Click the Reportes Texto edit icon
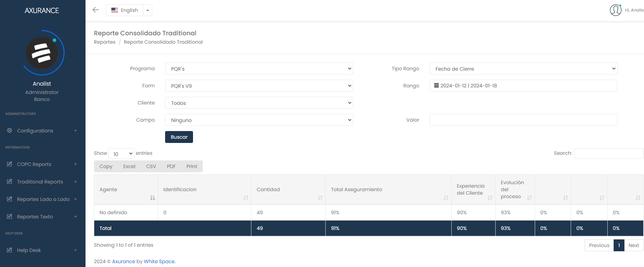 pyautogui.click(x=9, y=216)
